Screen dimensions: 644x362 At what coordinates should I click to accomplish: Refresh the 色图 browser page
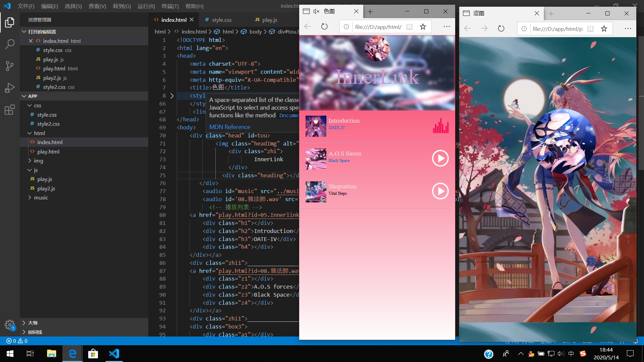(324, 26)
